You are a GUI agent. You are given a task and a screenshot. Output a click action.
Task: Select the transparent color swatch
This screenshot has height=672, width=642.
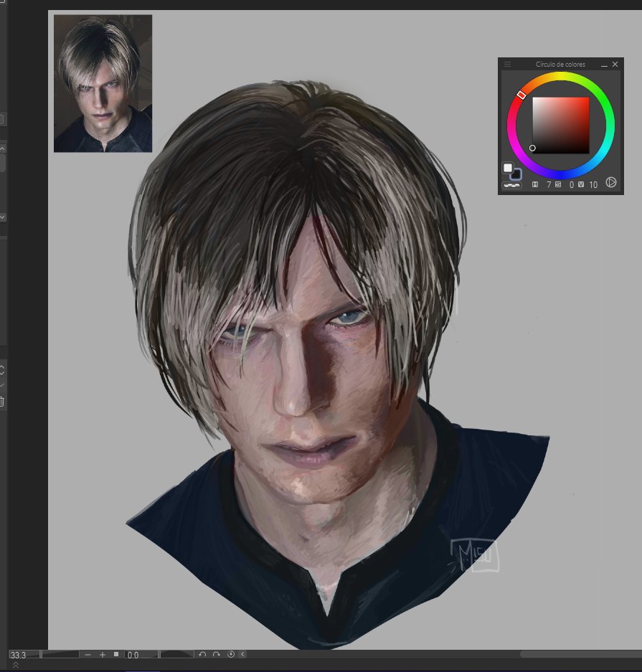(511, 185)
